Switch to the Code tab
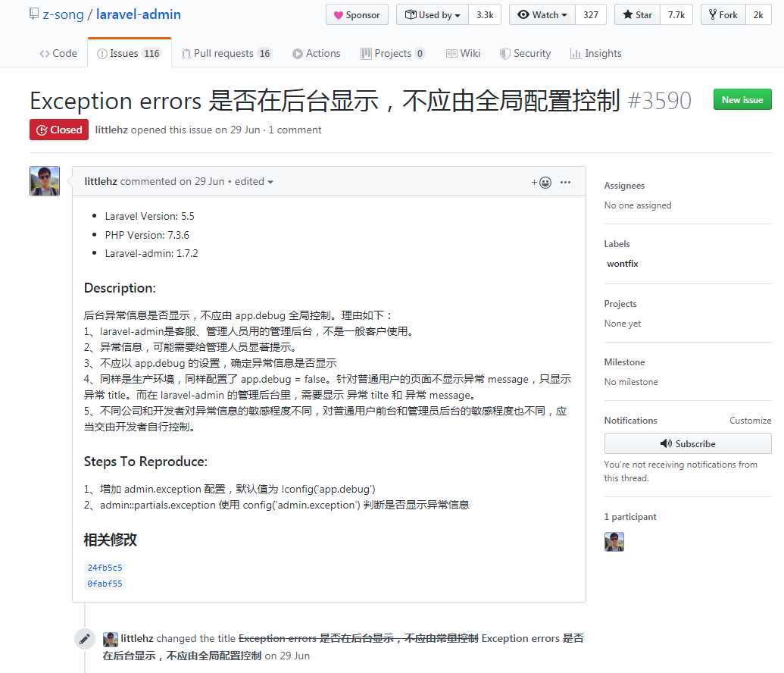This screenshot has width=784, height=673. click(x=58, y=53)
